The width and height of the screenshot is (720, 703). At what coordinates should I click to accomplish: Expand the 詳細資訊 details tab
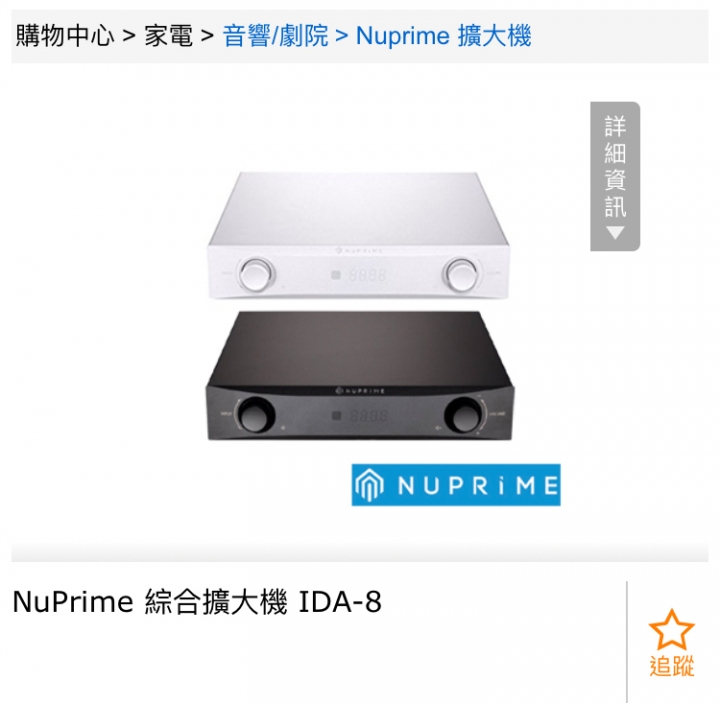[615, 176]
